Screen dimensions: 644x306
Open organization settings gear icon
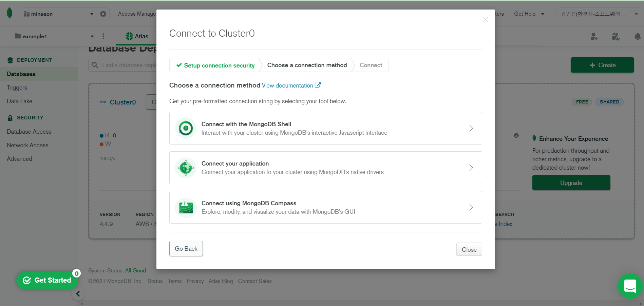[x=103, y=14]
